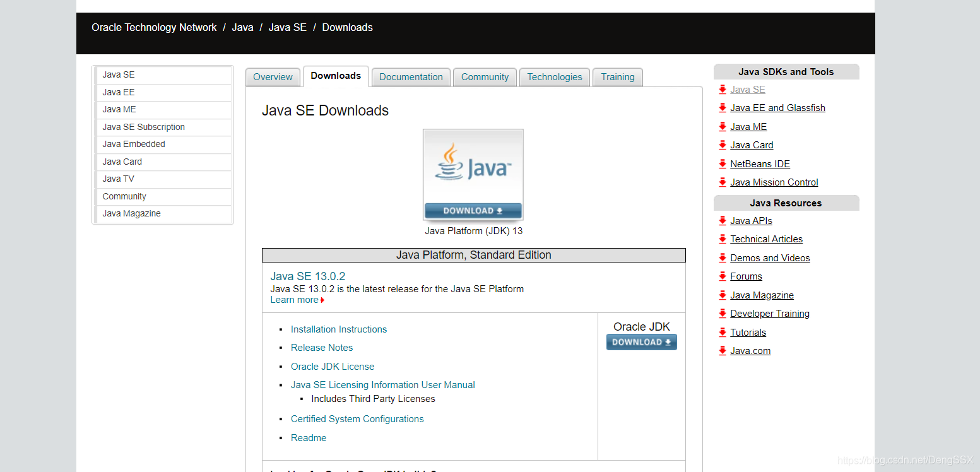This screenshot has width=980, height=472.
Task: Open the Readme link
Action: (x=309, y=438)
